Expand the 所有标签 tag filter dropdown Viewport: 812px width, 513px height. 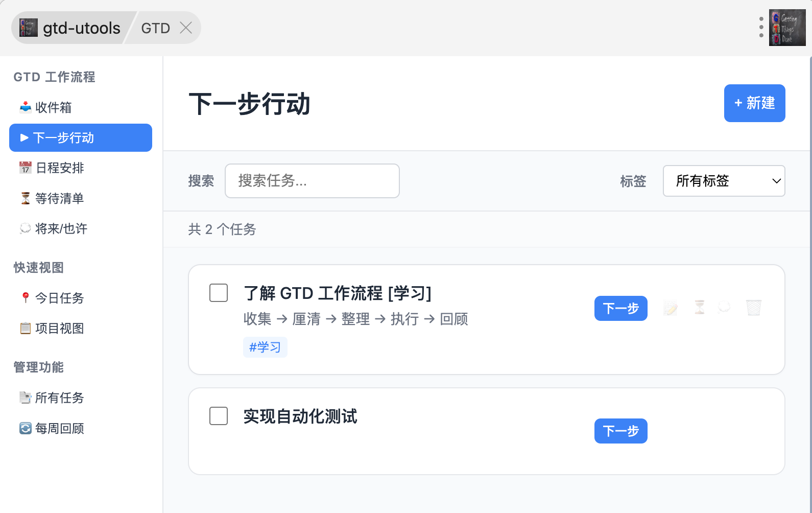coord(724,181)
